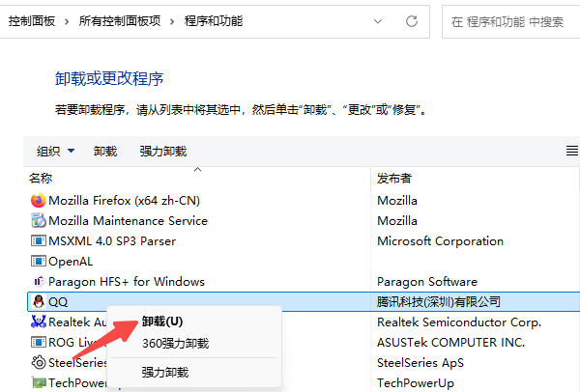580x392 pixels.
Task: Open the view options icon at toolbar right
Action: 571,151
